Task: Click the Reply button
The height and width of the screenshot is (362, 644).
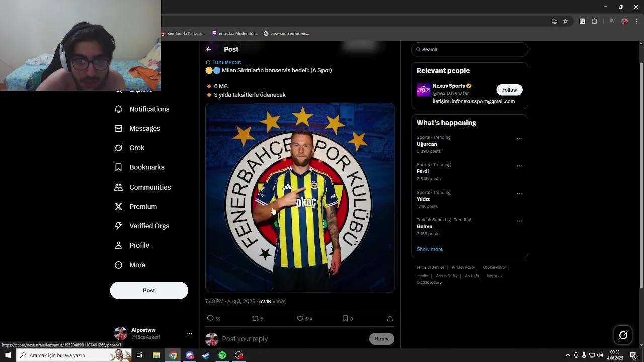Action: click(x=382, y=339)
